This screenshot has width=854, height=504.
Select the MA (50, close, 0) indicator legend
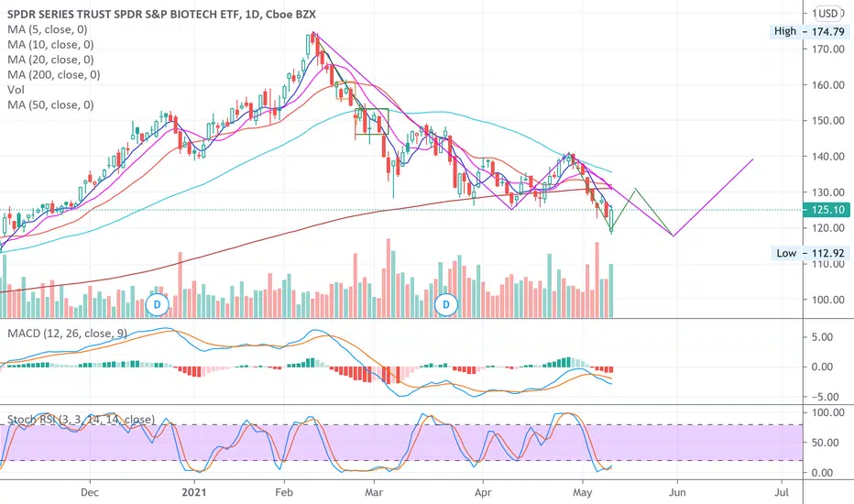coord(50,104)
